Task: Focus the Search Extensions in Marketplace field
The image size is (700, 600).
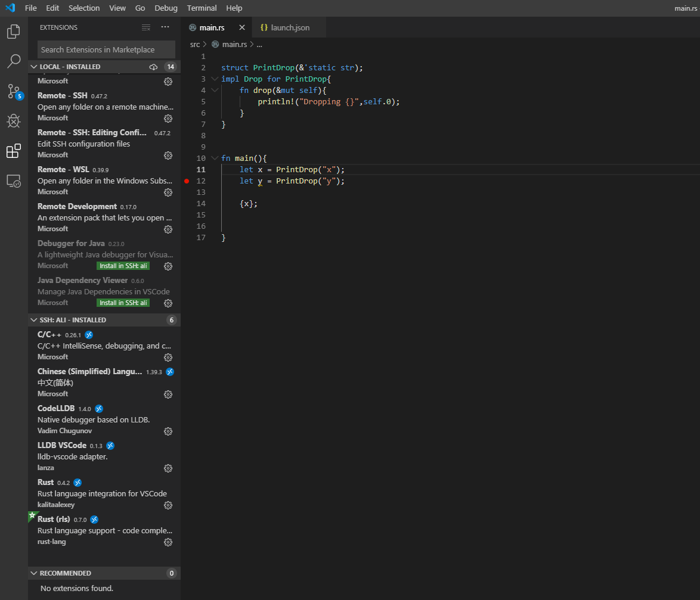Action: point(106,49)
